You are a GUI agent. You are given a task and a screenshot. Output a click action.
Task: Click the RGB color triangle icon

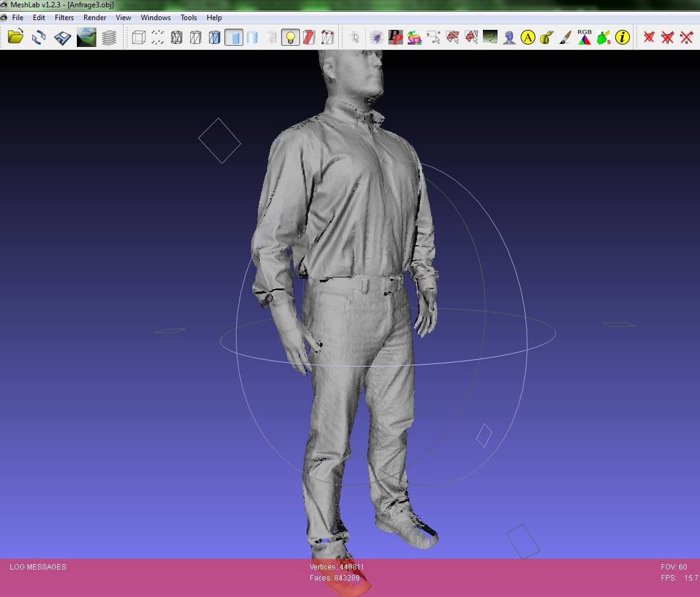[584, 37]
